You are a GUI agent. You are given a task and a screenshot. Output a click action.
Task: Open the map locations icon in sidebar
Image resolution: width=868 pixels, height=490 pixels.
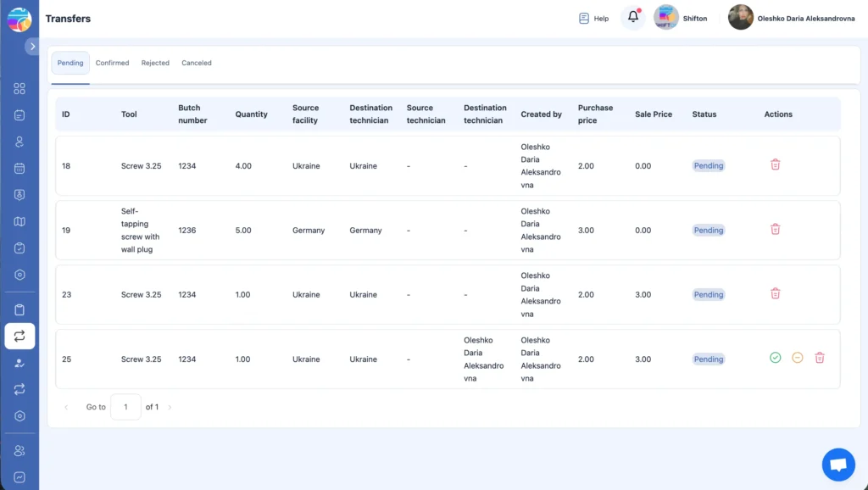(x=19, y=222)
